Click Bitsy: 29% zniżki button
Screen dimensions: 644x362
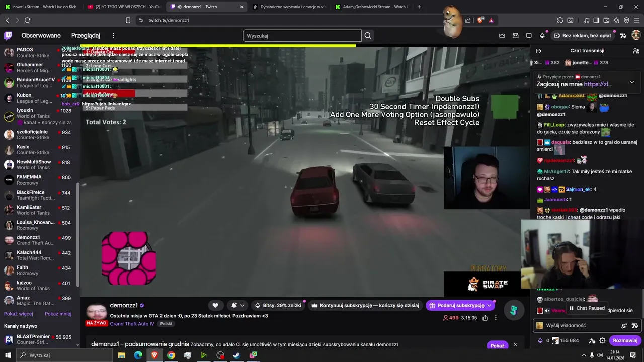[x=278, y=305]
